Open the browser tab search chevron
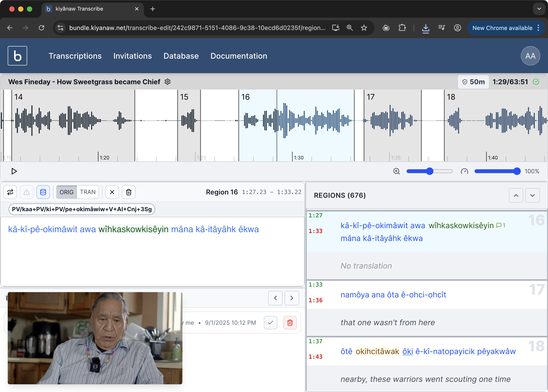This screenshot has height=392, width=548. 539,9
